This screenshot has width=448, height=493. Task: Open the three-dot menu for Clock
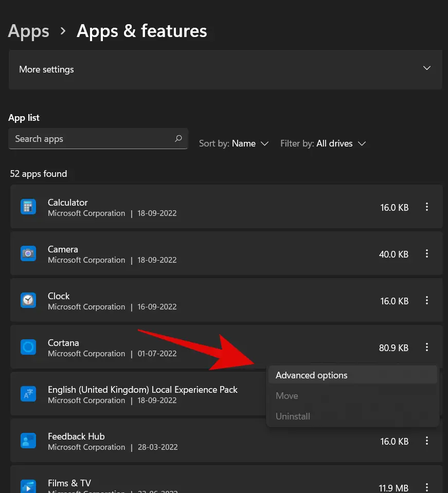[427, 300]
